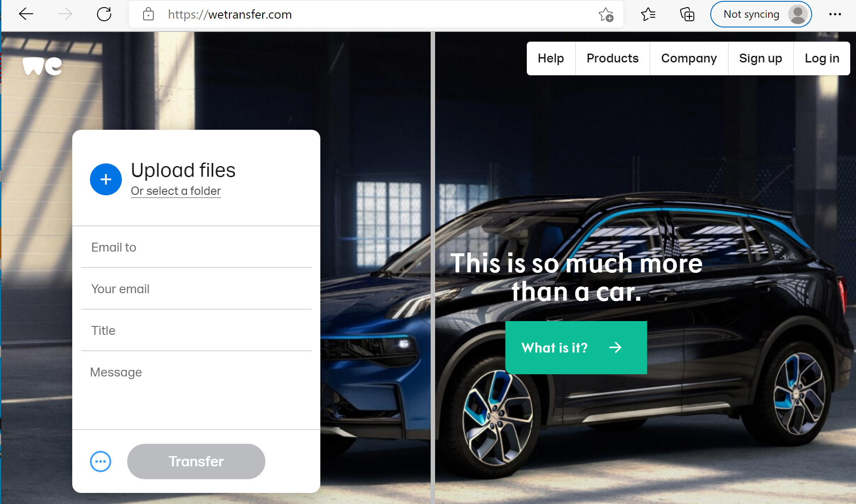Open the favorites list icon
This screenshot has height=504, width=856.
(648, 15)
